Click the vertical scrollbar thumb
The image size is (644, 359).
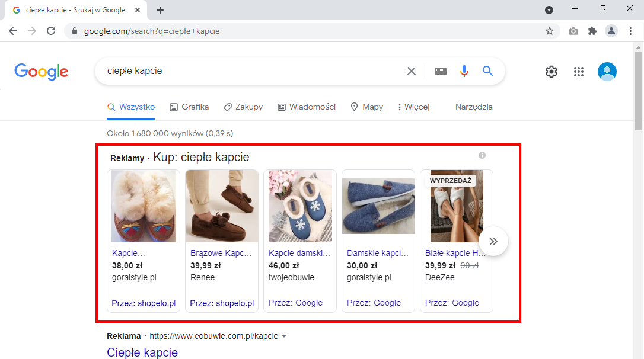pos(638,91)
